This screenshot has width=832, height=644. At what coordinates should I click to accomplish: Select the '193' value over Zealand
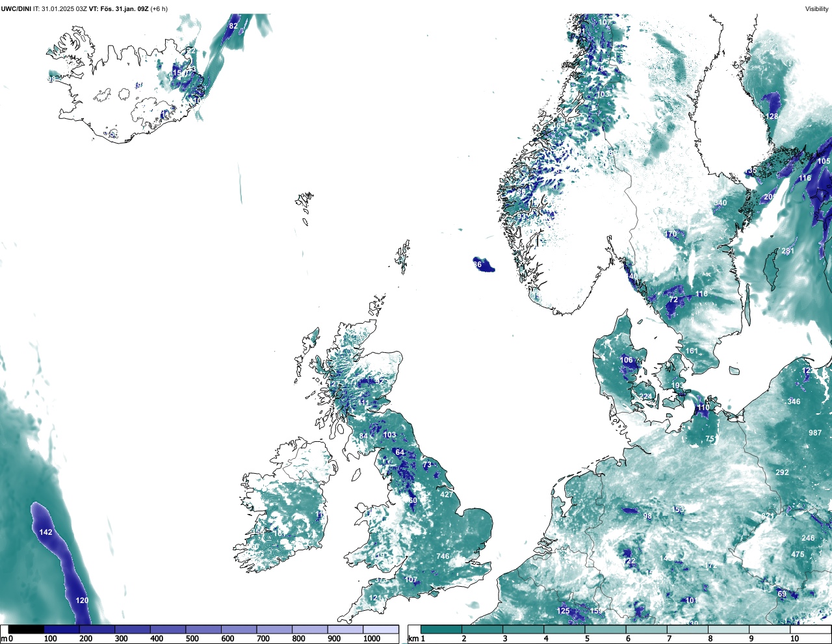point(678,386)
